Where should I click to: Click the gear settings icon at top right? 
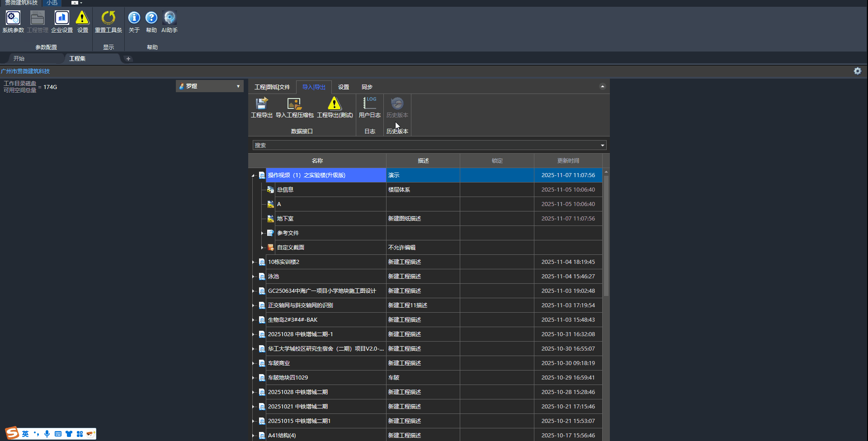pyautogui.click(x=857, y=71)
